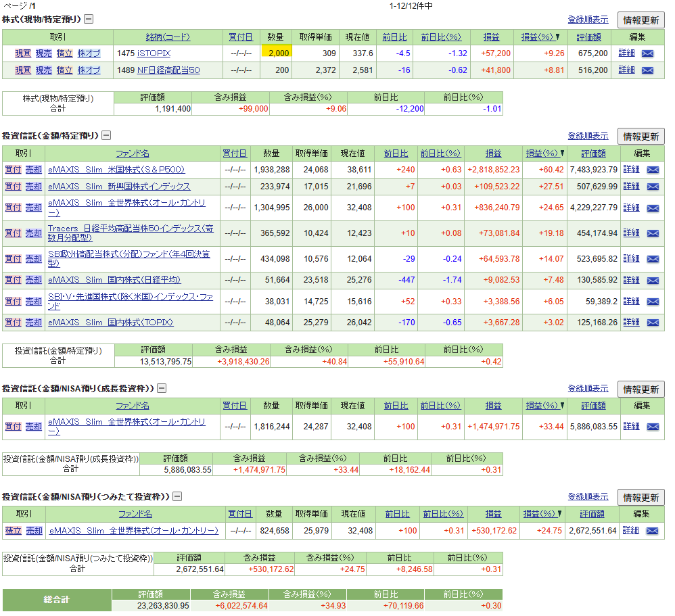675x616 pixels.
Task: Click 登録順表示 link above the NISA成長投資枠 table
Action: (x=588, y=388)
